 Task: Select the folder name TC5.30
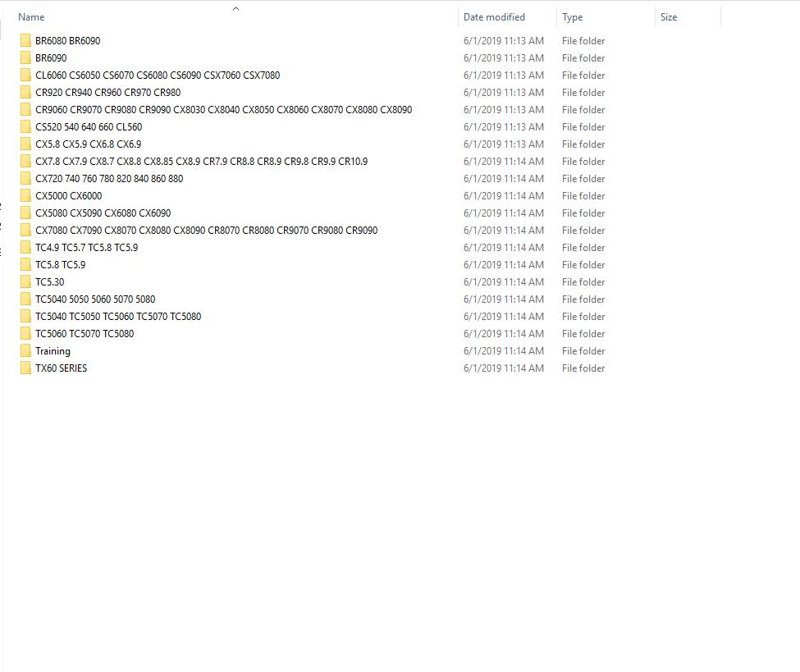coord(50,282)
